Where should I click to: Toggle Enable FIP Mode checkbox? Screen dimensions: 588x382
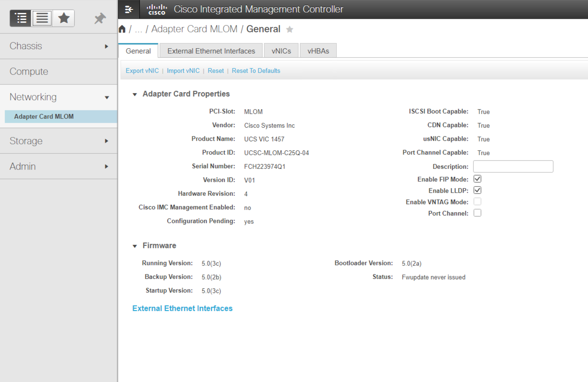(477, 179)
